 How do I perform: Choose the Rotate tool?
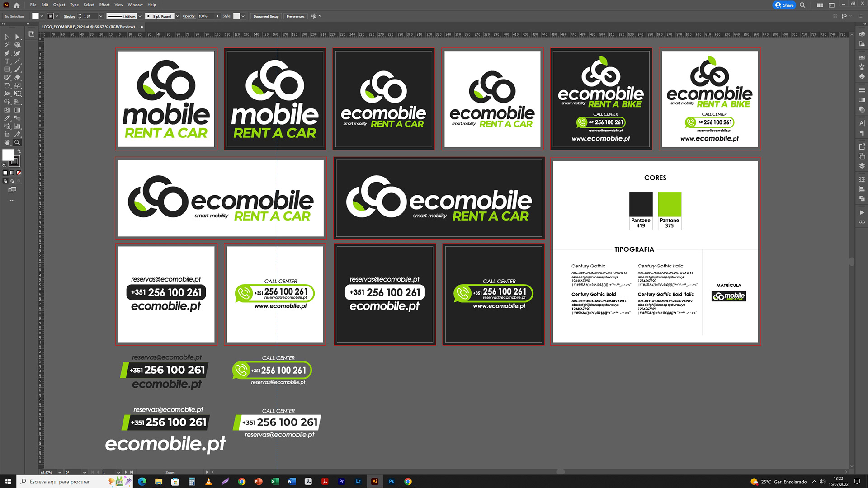7,86
